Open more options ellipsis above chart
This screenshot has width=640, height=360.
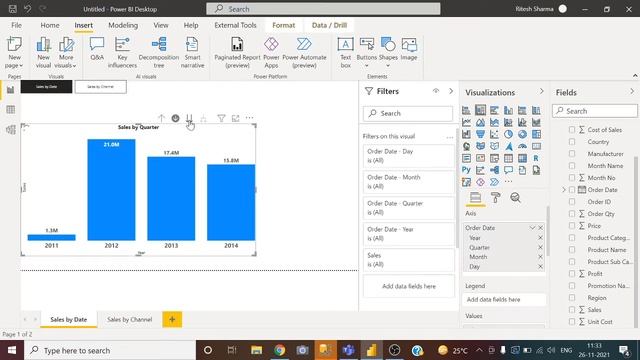coord(249,118)
